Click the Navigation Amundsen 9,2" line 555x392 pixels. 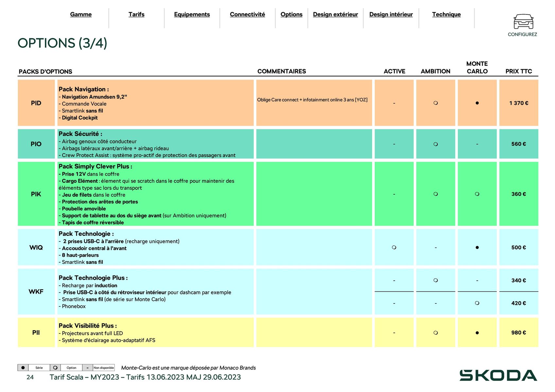click(x=93, y=97)
